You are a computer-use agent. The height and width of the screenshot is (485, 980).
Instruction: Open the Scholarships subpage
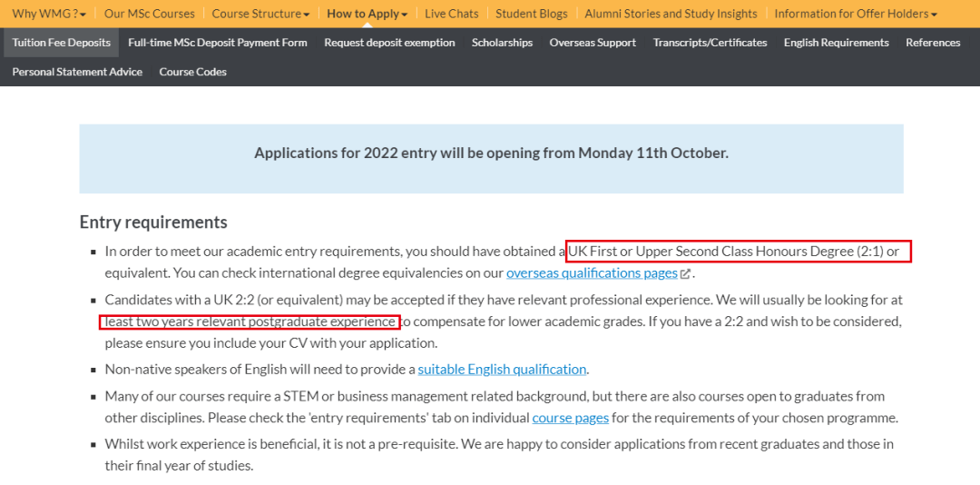502,43
